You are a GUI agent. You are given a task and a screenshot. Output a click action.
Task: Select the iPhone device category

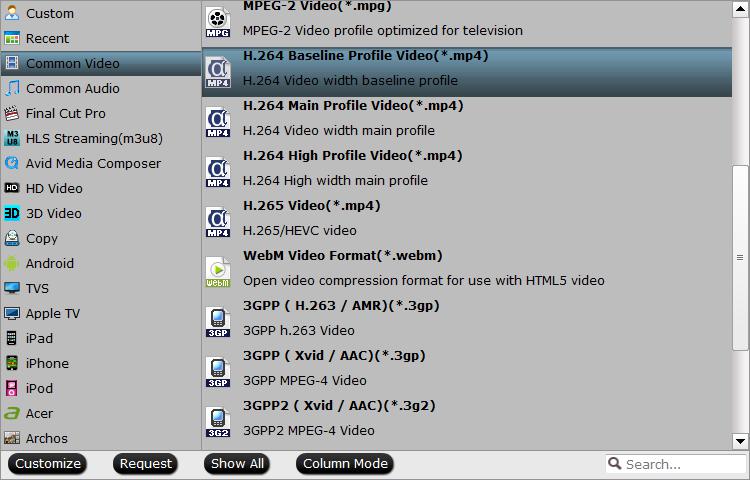(47, 363)
